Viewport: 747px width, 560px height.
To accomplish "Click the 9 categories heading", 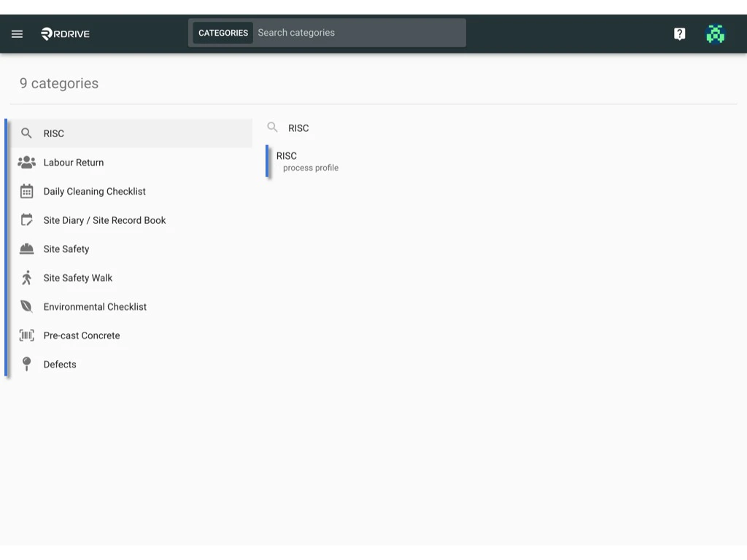I will (x=58, y=83).
